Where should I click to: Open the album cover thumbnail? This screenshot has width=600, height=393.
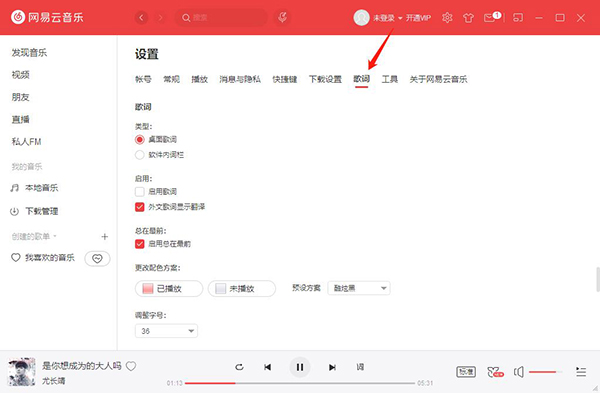coord(22,372)
